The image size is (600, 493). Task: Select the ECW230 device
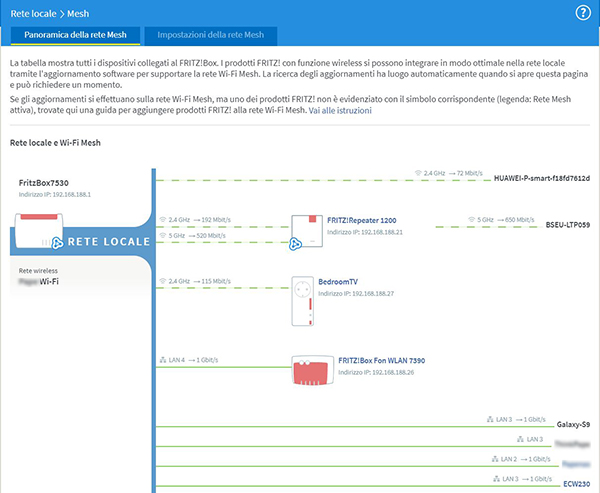(x=576, y=484)
